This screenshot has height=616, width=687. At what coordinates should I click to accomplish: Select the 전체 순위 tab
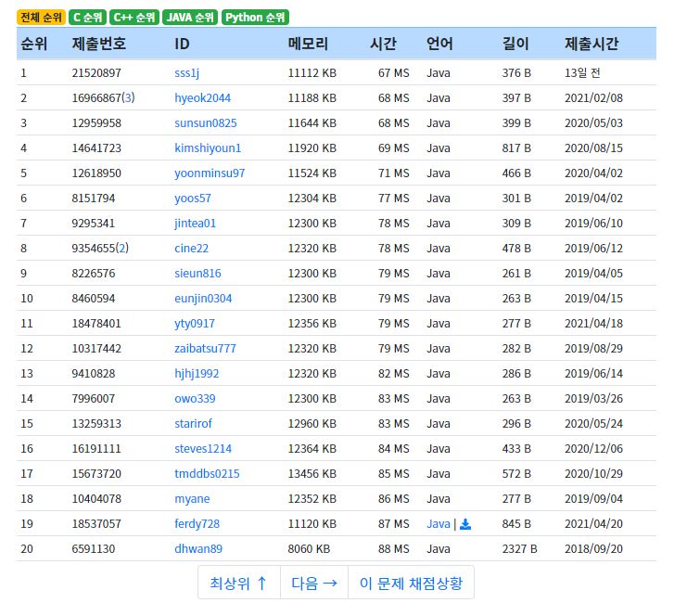point(41,18)
